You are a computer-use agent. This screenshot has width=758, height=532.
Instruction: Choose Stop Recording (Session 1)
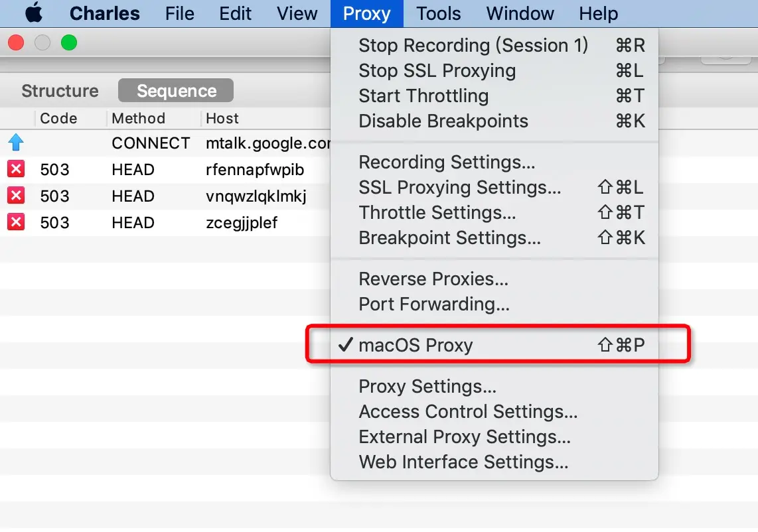click(x=473, y=46)
